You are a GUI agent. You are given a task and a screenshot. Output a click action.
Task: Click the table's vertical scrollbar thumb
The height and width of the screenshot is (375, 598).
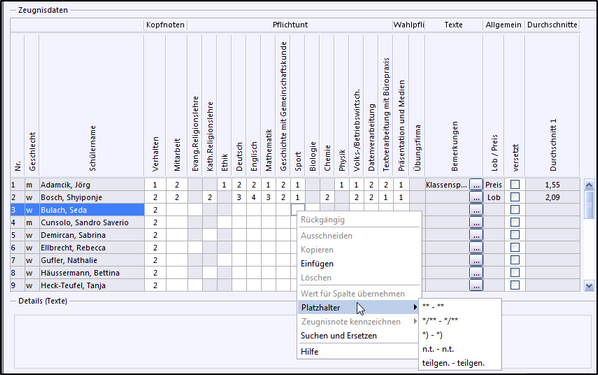(589, 204)
